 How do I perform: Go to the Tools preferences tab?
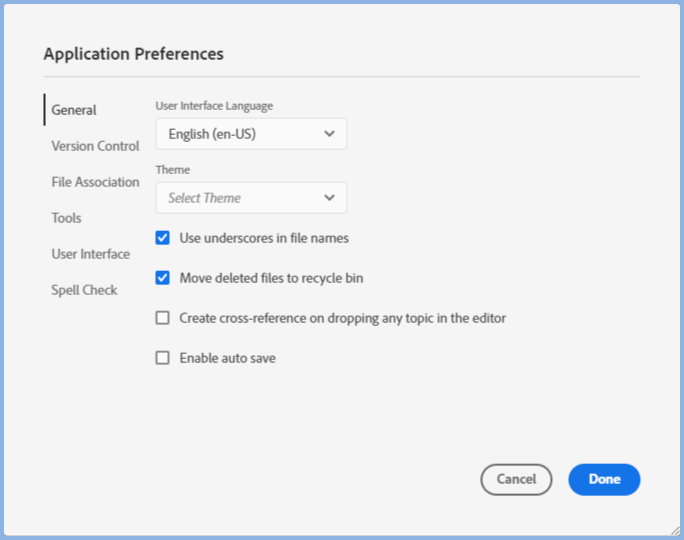click(x=66, y=218)
